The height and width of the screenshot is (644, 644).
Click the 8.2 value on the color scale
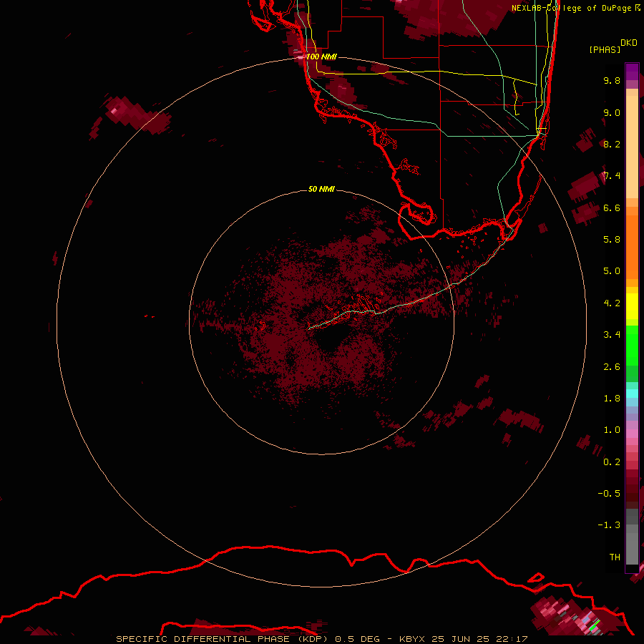pyautogui.click(x=612, y=144)
